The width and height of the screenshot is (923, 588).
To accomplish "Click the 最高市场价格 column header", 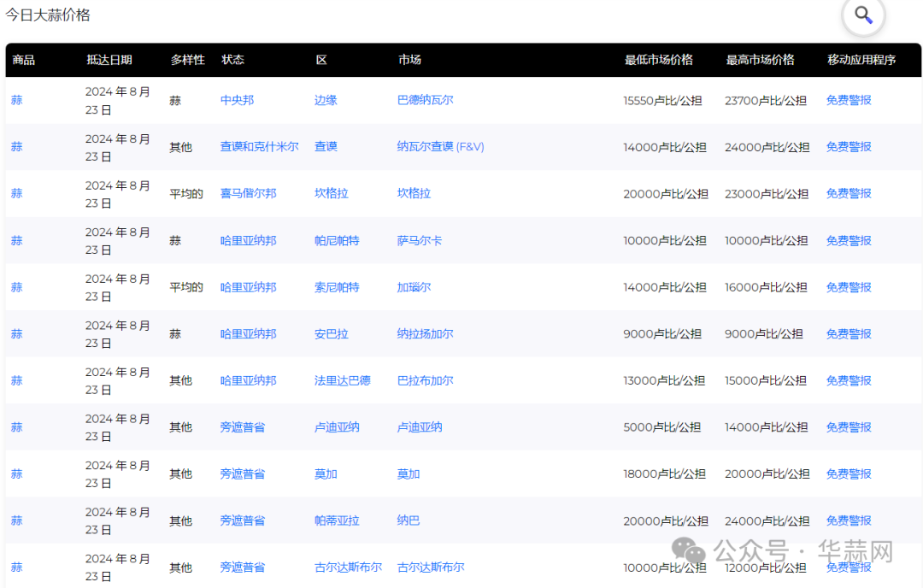I will point(760,60).
